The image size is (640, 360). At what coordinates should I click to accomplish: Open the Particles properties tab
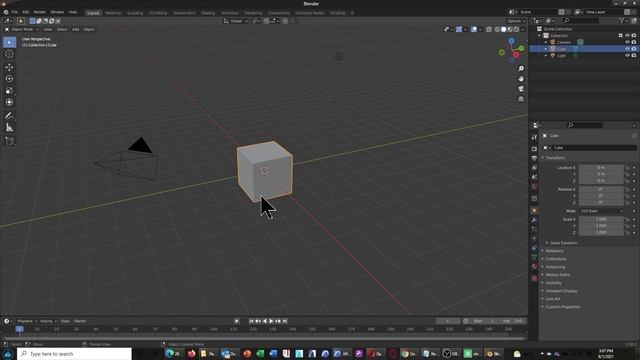point(534,229)
